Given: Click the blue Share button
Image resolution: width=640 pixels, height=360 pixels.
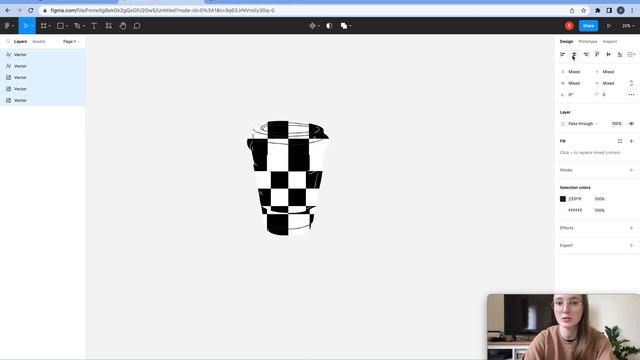Looking at the screenshot, I should pyautogui.click(x=588, y=26).
